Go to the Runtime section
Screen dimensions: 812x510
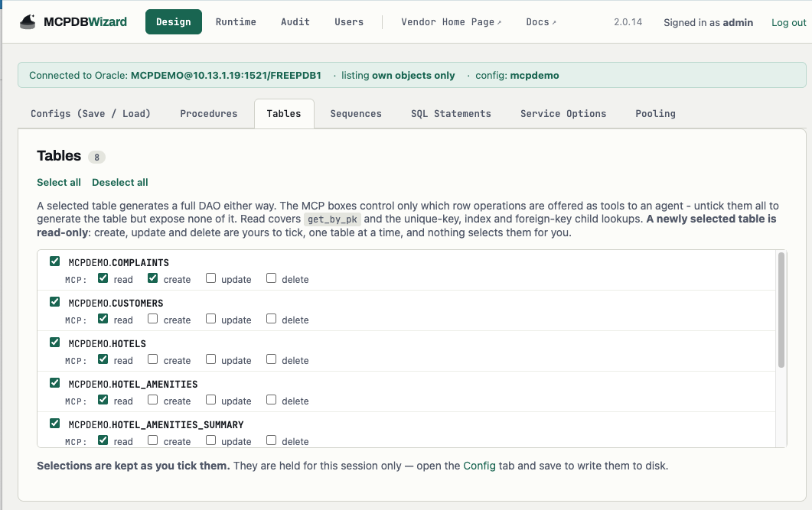(236, 21)
